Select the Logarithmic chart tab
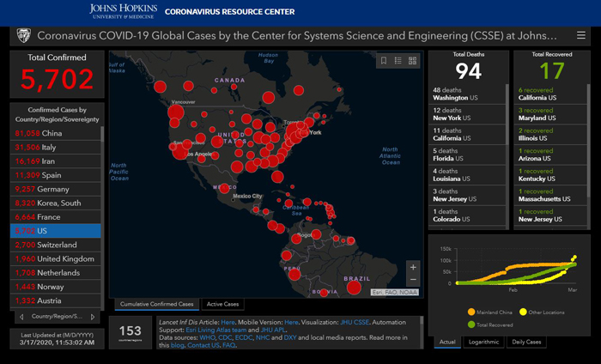This screenshot has width=601, height=364. click(483, 342)
